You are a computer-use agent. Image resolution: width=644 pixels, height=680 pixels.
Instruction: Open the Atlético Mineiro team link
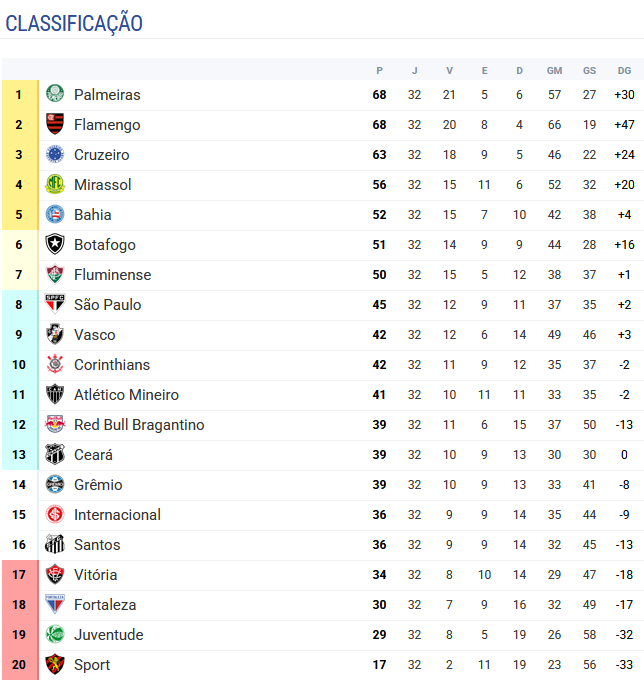point(126,395)
